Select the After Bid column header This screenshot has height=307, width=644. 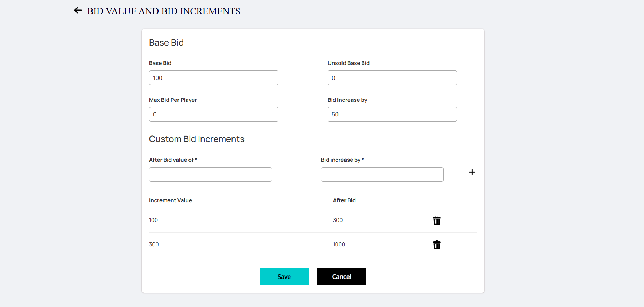coord(344,200)
